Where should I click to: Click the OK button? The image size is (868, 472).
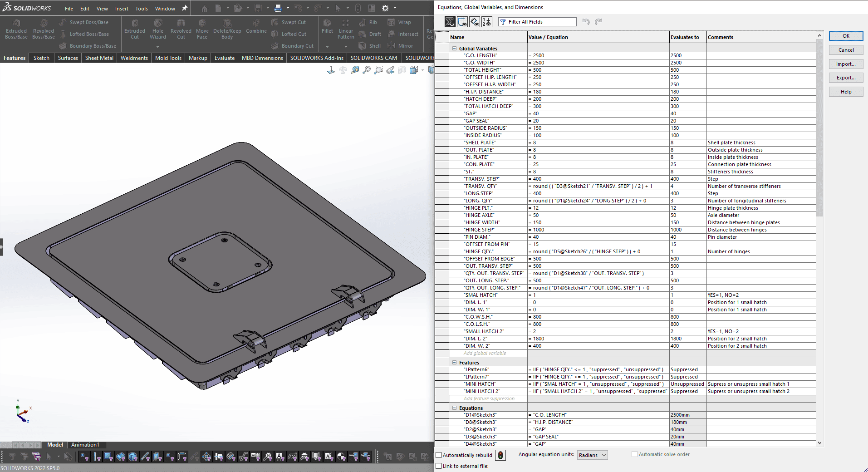click(x=846, y=36)
